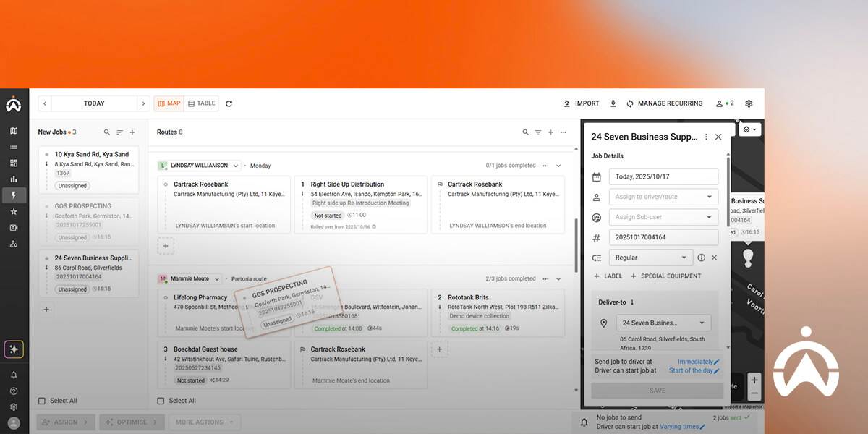Add a LABEL to the job
Viewport: 868px width, 434px height.
pyautogui.click(x=608, y=276)
